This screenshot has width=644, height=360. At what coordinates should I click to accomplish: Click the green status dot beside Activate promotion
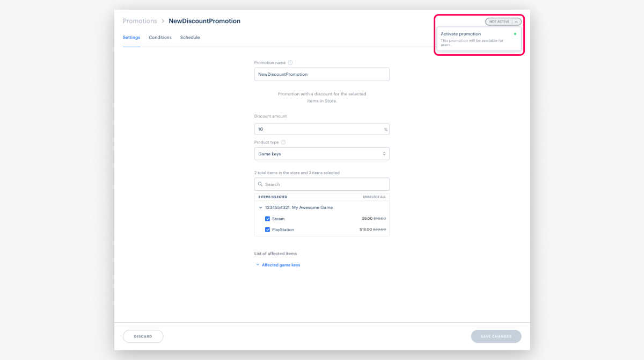click(515, 34)
